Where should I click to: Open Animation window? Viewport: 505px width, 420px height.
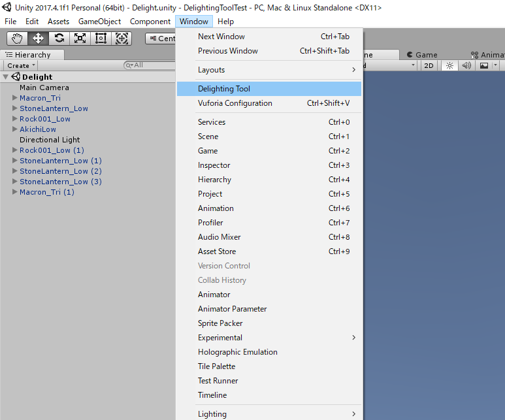tap(269, 208)
